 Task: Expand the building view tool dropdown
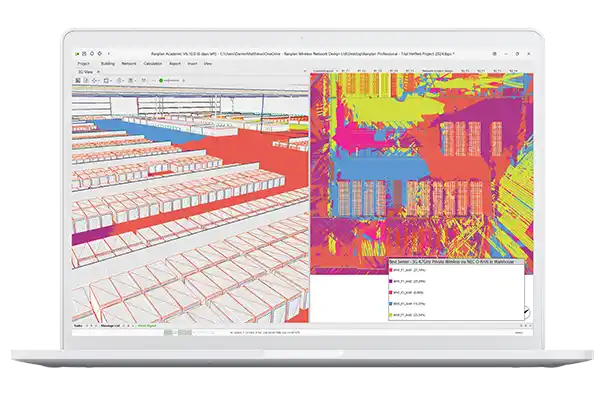[x=124, y=80]
